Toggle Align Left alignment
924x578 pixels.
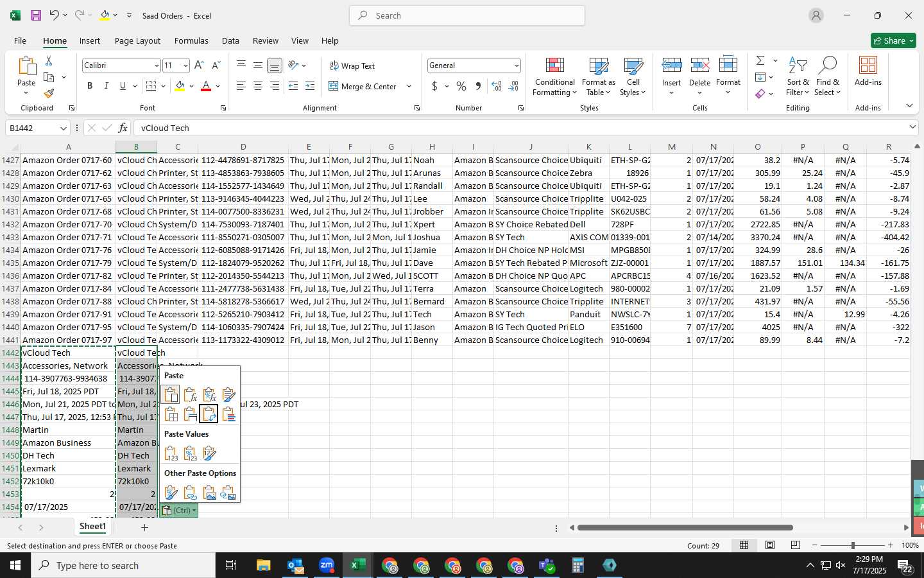241,86
